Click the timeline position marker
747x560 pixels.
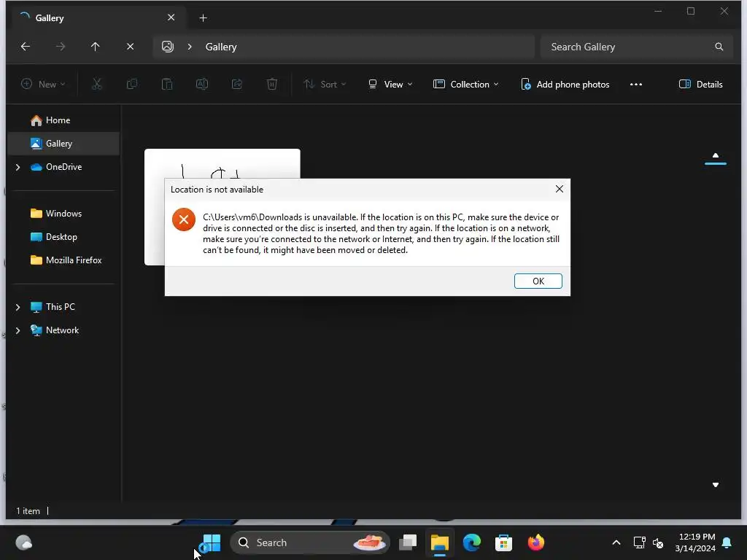click(716, 164)
